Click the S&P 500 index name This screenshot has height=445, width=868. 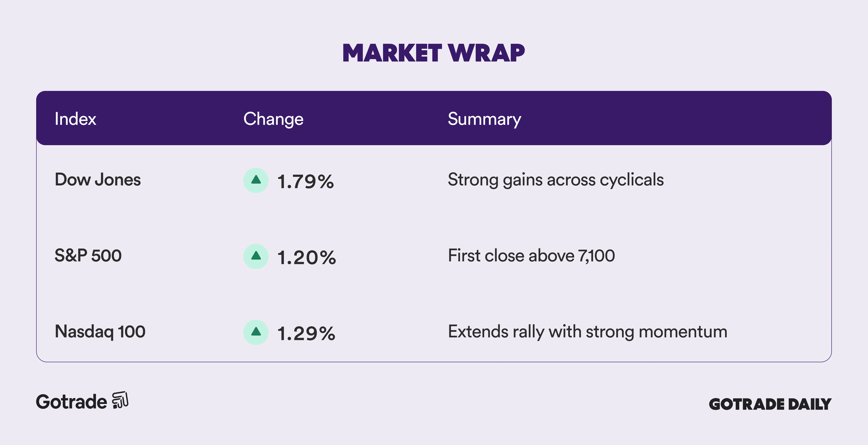tap(88, 256)
